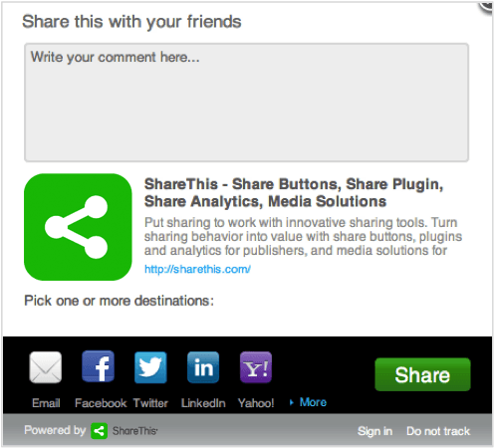Screen dimensions: 495x448
Task: Close the share dialog
Action: point(487,5)
